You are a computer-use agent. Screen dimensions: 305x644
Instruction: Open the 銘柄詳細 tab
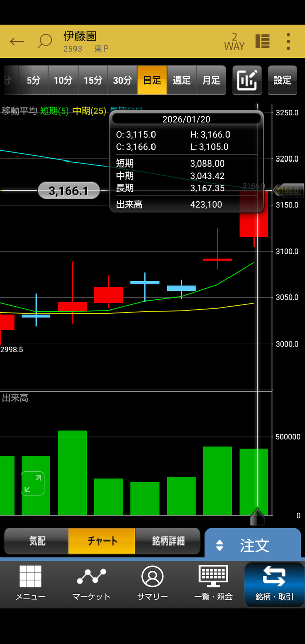click(168, 541)
